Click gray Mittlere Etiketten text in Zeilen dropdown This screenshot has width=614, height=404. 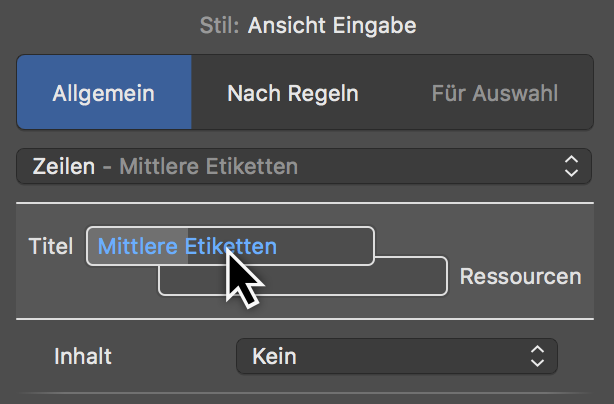coord(208,166)
